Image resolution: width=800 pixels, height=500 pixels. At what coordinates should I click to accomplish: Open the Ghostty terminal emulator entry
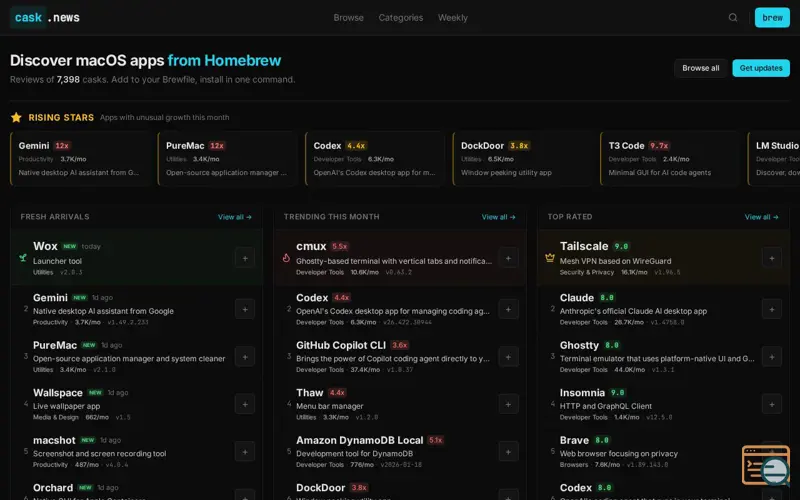(664, 356)
